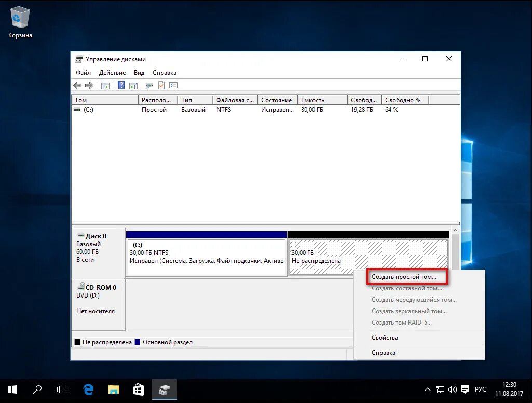Click the Файловая система column header

tap(235, 100)
